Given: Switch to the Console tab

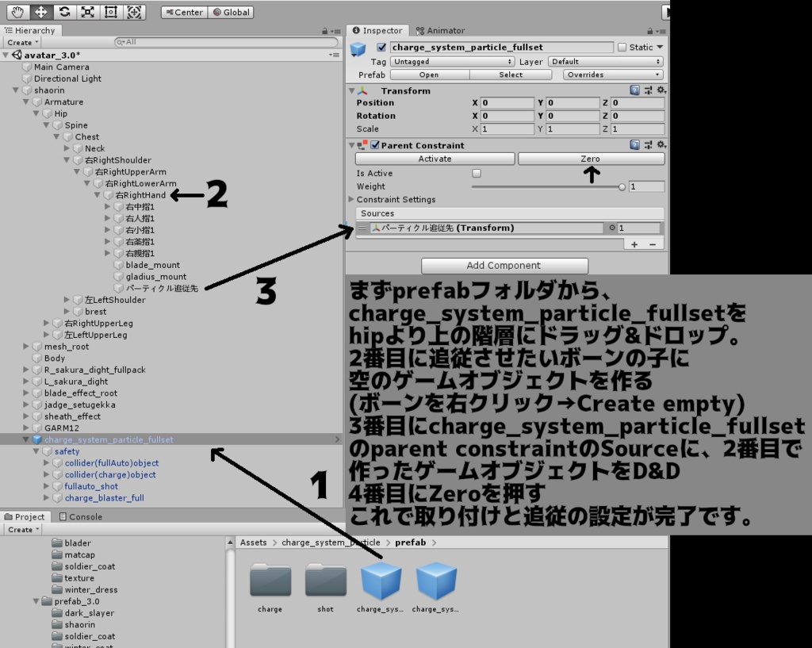Looking at the screenshot, I should (x=80, y=516).
